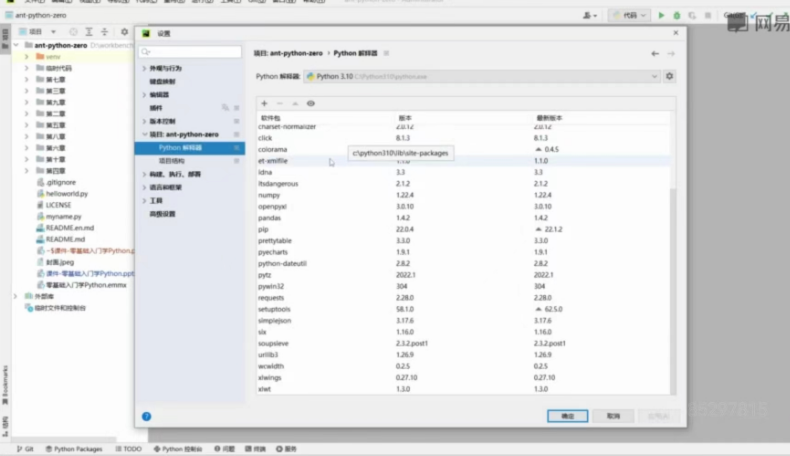Collapse the Project: ant-python-zero settings node

point(144,135)
